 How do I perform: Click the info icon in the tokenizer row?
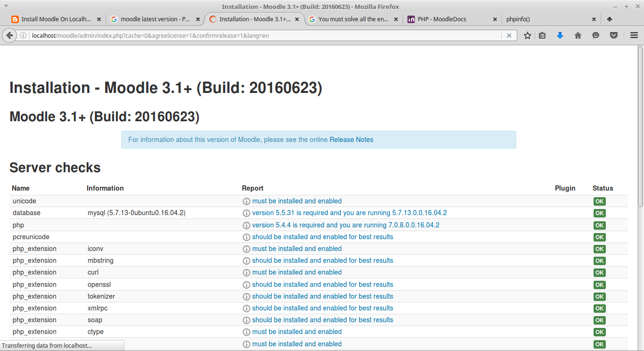coord(246,297)
